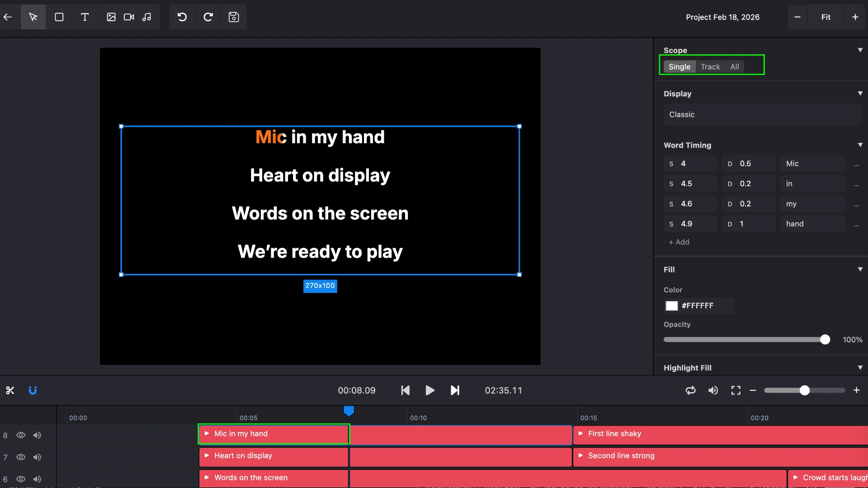Save the project
This screenshot has height=488, width=868.
234,17
